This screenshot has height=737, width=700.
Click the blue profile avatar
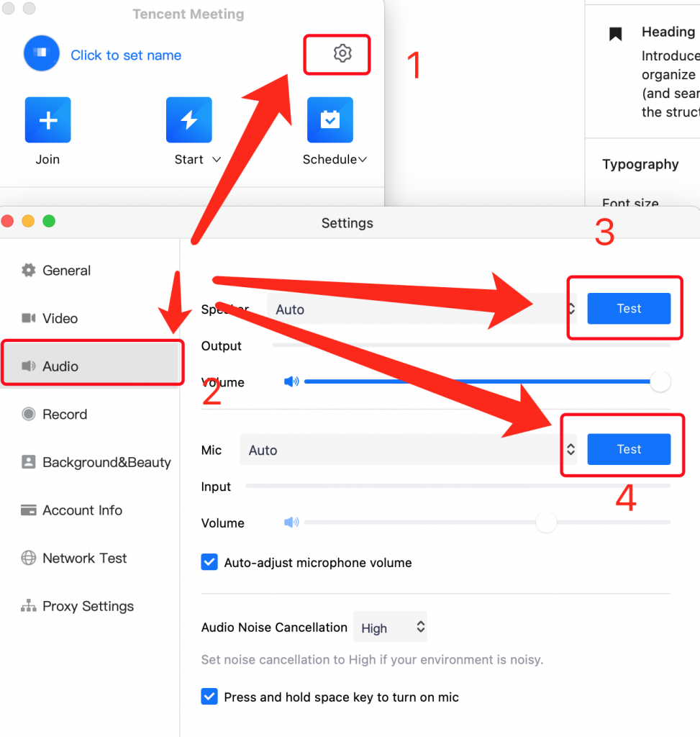click(x=41, y=53)
